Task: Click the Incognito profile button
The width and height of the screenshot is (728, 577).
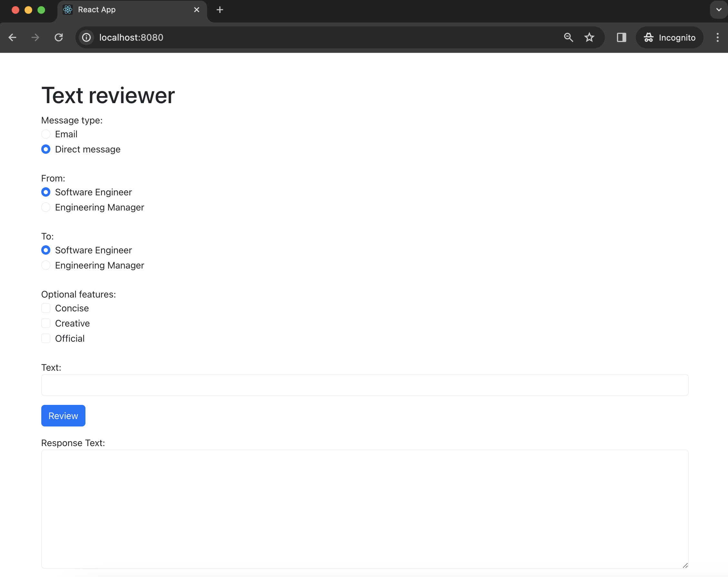Action: tap(669, 37)
